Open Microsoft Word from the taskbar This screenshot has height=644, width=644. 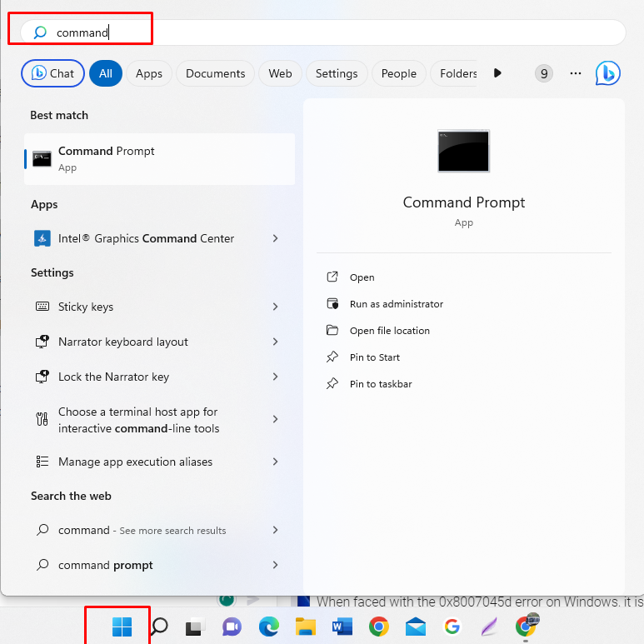[x=342, y=627]
